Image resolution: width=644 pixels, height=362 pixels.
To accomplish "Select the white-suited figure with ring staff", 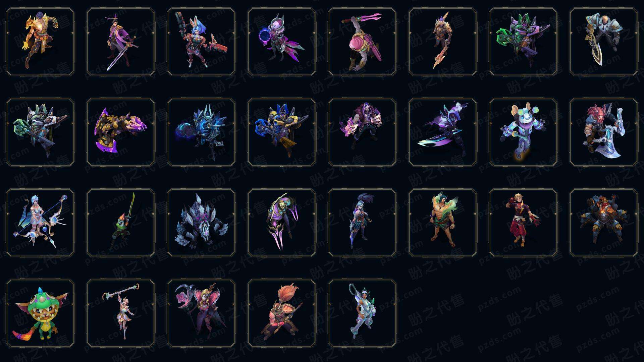I will (362, 313).
